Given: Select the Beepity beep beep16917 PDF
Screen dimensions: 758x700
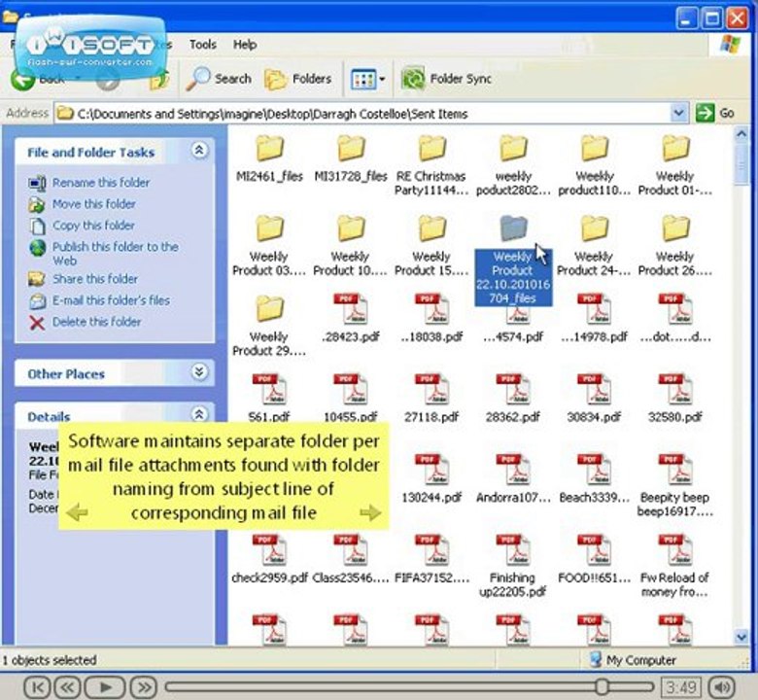Looking at the screenshot, I should pos(675,486).
